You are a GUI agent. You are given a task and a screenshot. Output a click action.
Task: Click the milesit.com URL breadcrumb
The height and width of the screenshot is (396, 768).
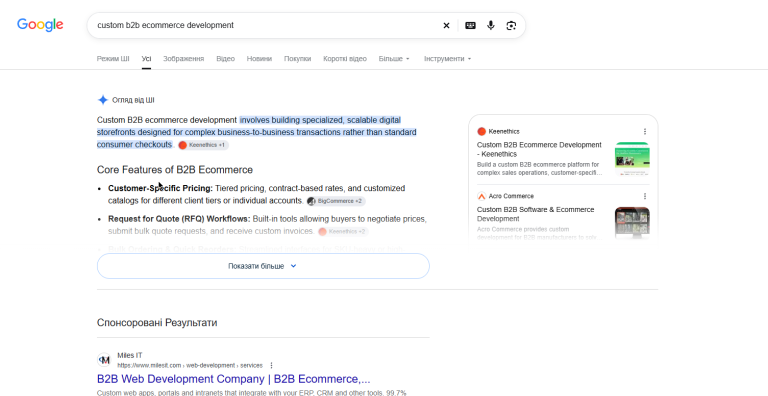pos(190,366)
